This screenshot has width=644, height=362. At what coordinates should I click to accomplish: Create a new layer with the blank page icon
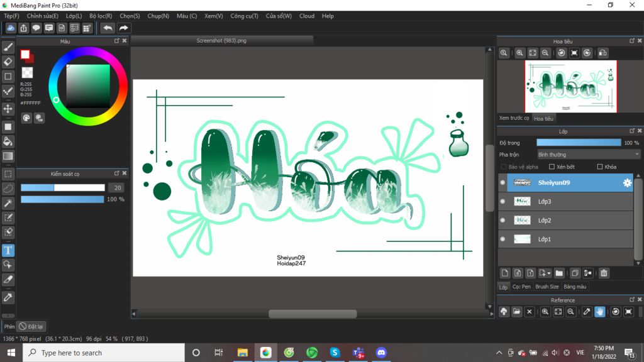click(x=505, y=273)
